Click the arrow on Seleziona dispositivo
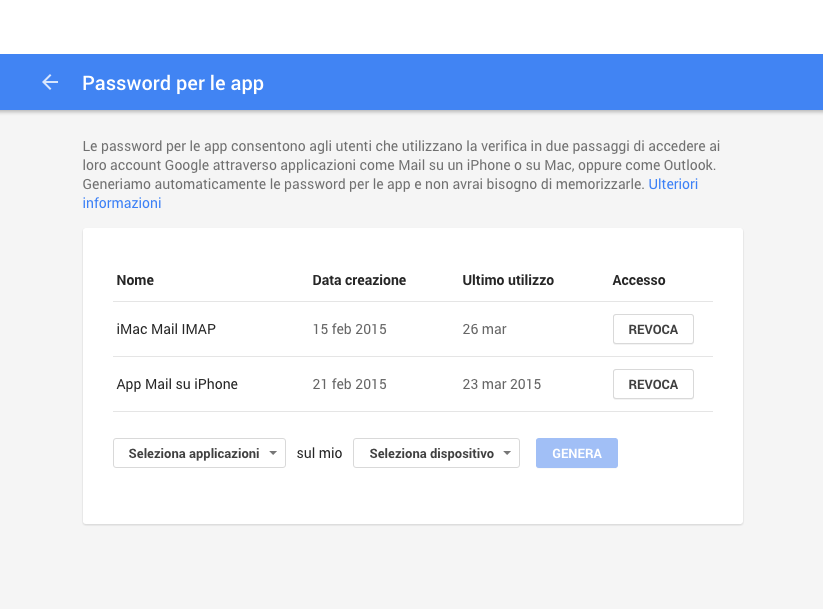This screenshot has width=823, height=609. point(507,453)
